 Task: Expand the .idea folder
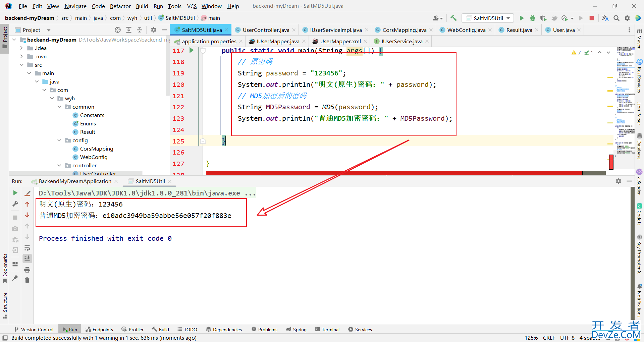pos(21,48)
